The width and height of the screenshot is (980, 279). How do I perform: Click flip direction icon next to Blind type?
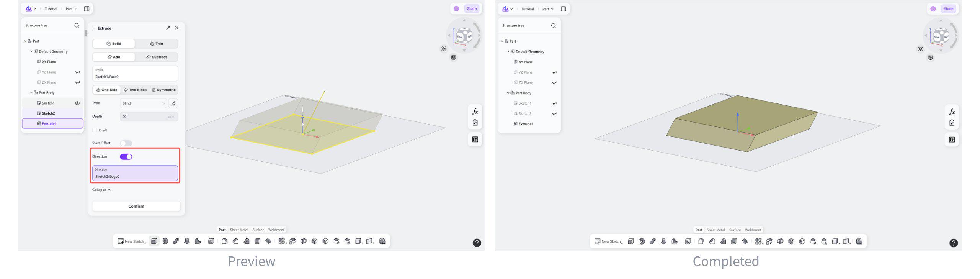173,103
